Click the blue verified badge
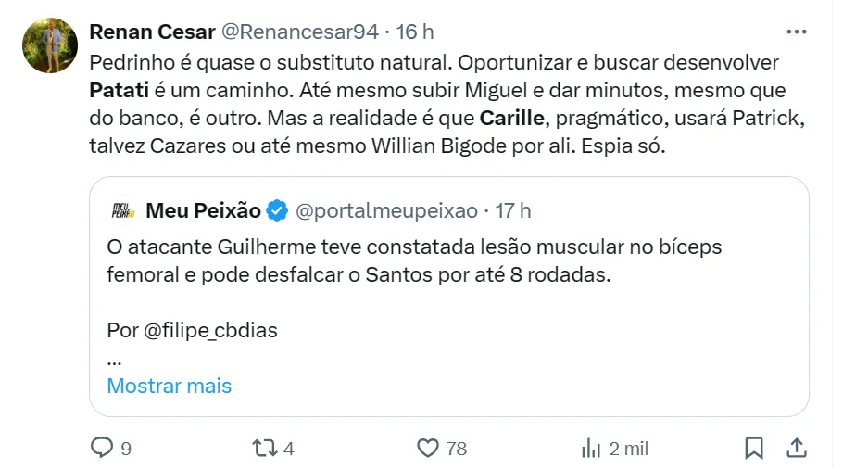The width and height of the screenshot is (868, 469). tap(277, 211)
